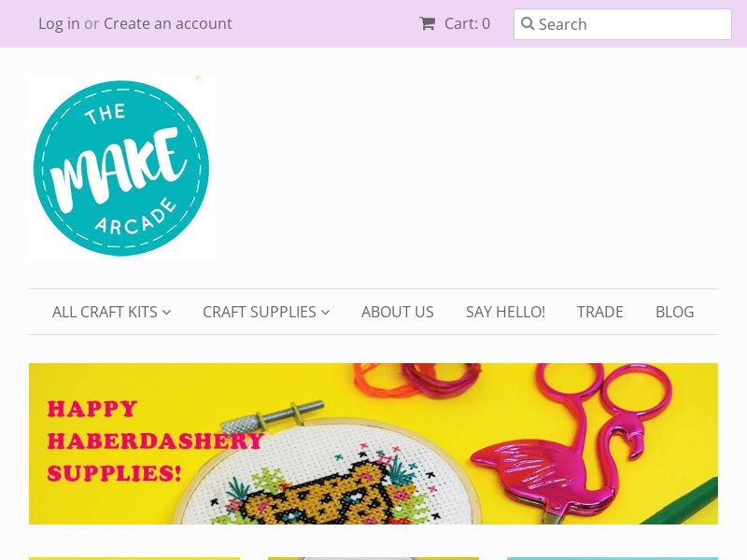Click the yellow product tile below banner
747x560 pixels.
(134, 558)
